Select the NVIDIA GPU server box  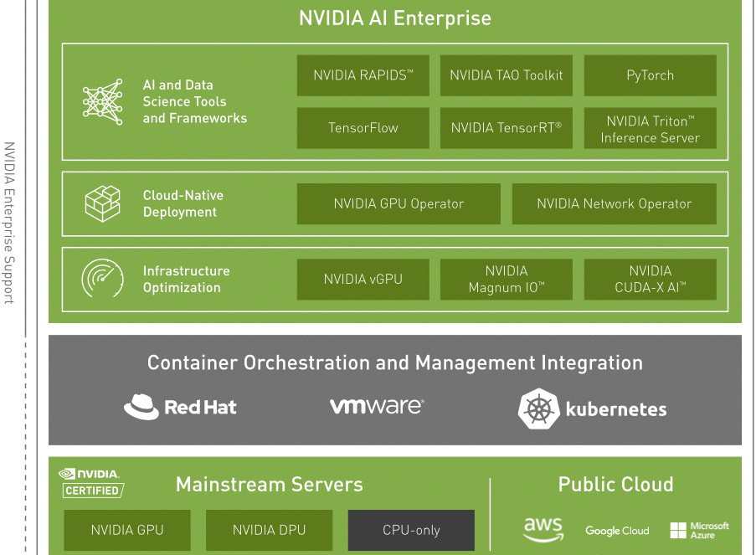[127, 530]
